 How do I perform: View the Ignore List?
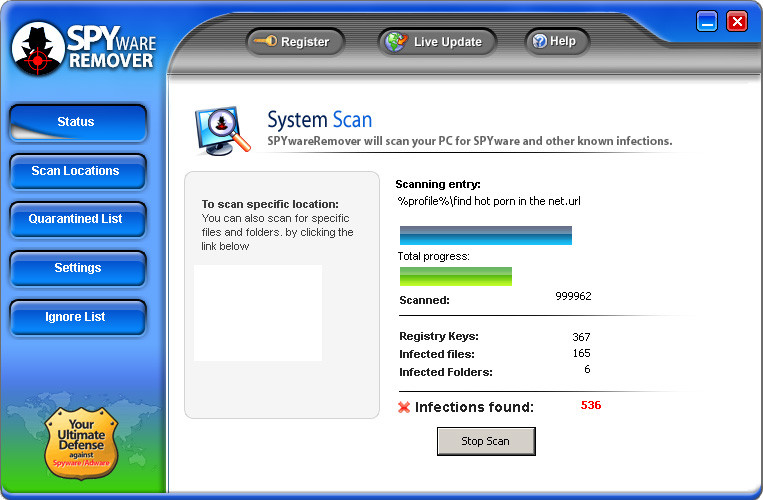tap(78, 317)
